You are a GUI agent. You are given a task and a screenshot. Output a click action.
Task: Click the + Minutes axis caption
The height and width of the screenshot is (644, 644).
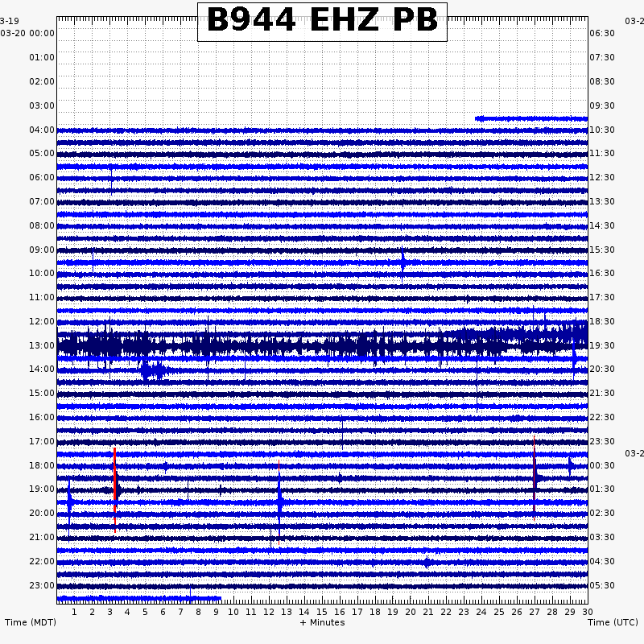click(x=322, y=622)
